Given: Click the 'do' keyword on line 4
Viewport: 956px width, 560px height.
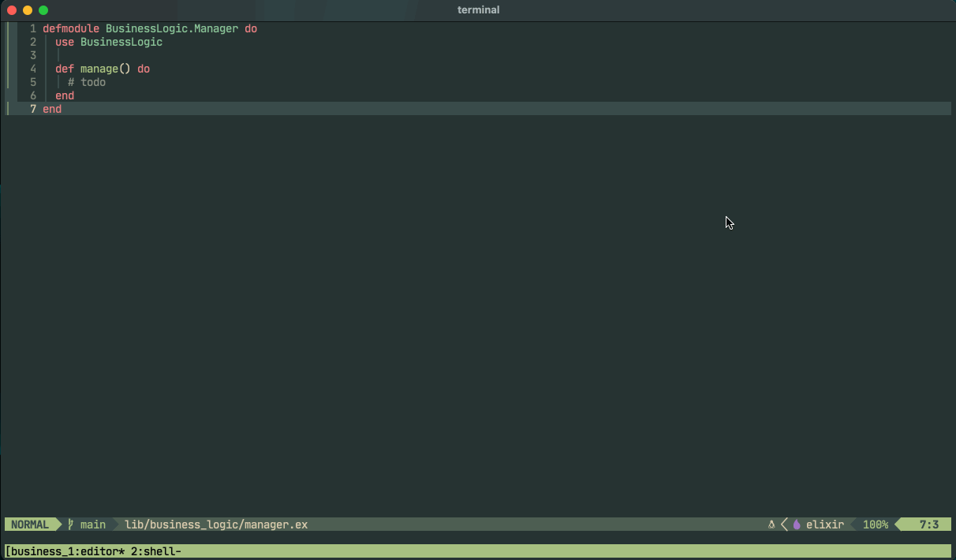Looking at the screenshot, I should [144, 69].
